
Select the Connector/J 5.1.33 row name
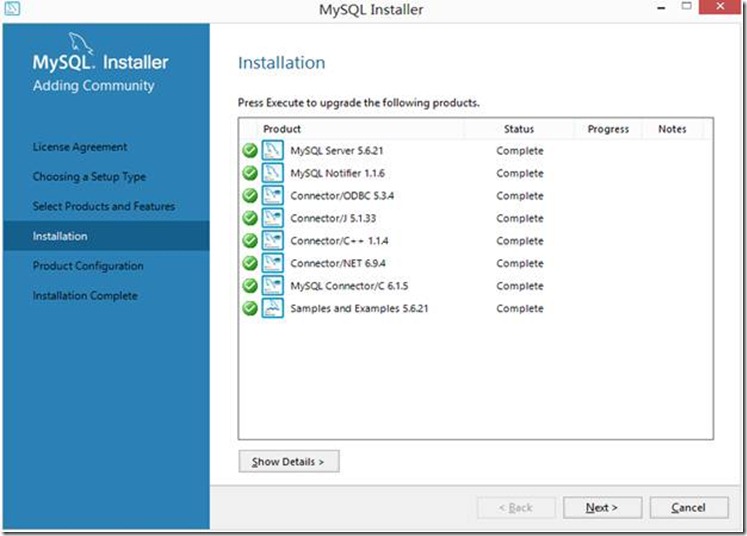tap(333, 218)
